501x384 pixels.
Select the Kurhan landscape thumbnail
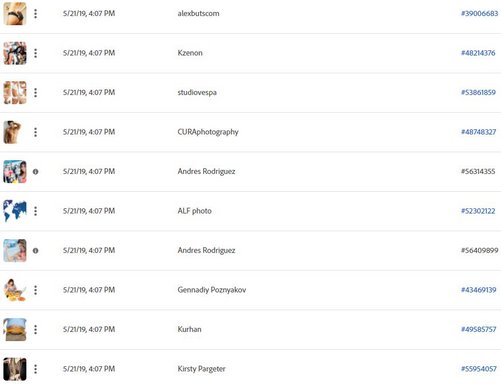pyautogui.click(x=15, y=330)
